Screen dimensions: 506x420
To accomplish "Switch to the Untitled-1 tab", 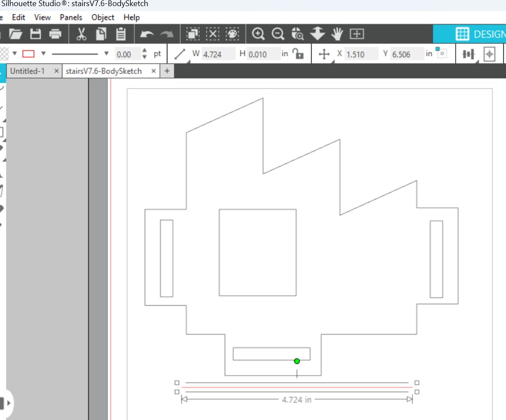I will 28,71.
